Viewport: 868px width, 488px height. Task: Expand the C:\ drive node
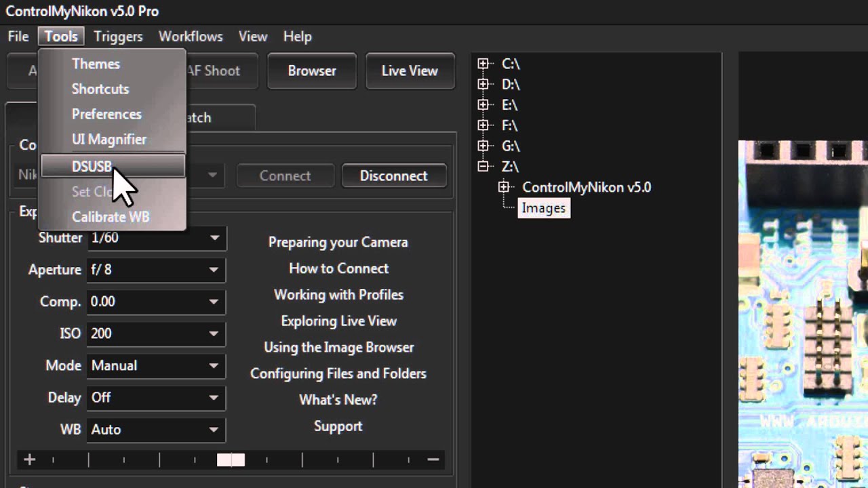483,64
